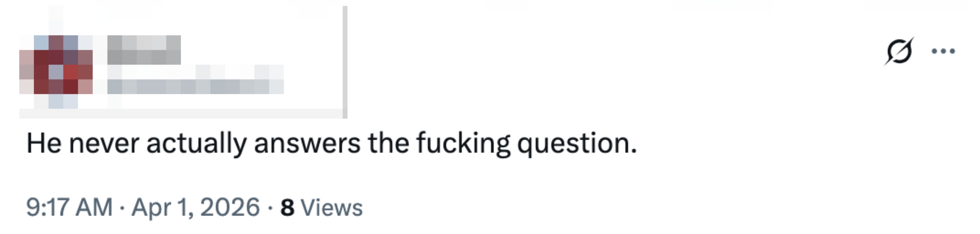Viewport: 980px width, 234px height.
Task: Click the word 'answers' in the tweet
Action: point(307,143)
